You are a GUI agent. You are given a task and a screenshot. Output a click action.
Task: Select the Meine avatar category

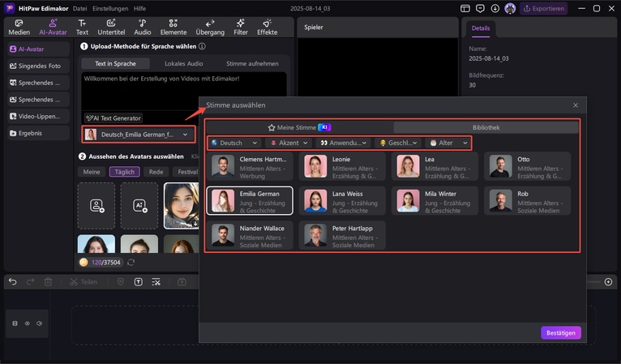click(x=92, y=172)
